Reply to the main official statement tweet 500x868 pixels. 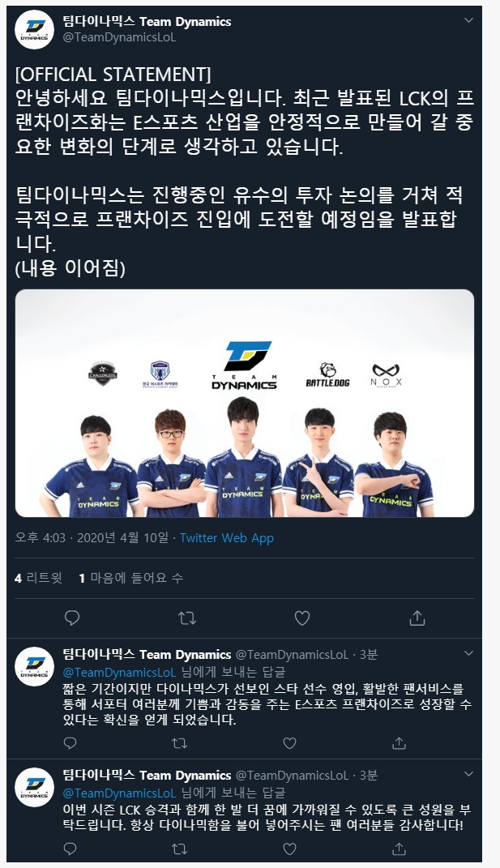click(x=72, y=618)
